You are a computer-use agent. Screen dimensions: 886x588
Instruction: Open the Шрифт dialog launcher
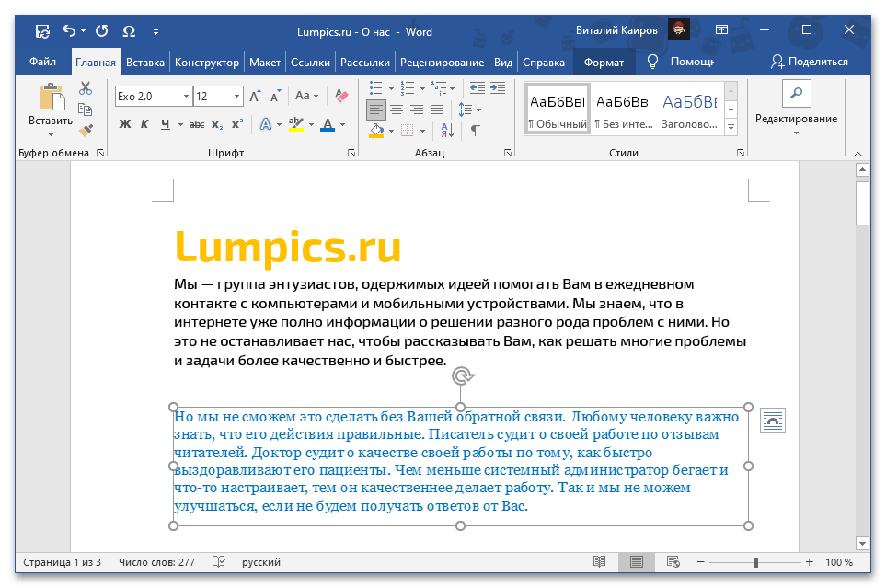click(351, 153)
